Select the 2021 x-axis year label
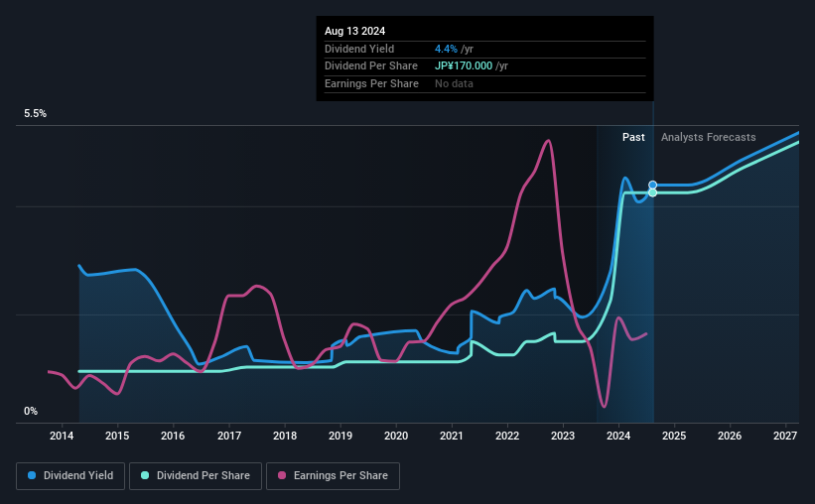815x504 pixels. [x=451, y=436]
